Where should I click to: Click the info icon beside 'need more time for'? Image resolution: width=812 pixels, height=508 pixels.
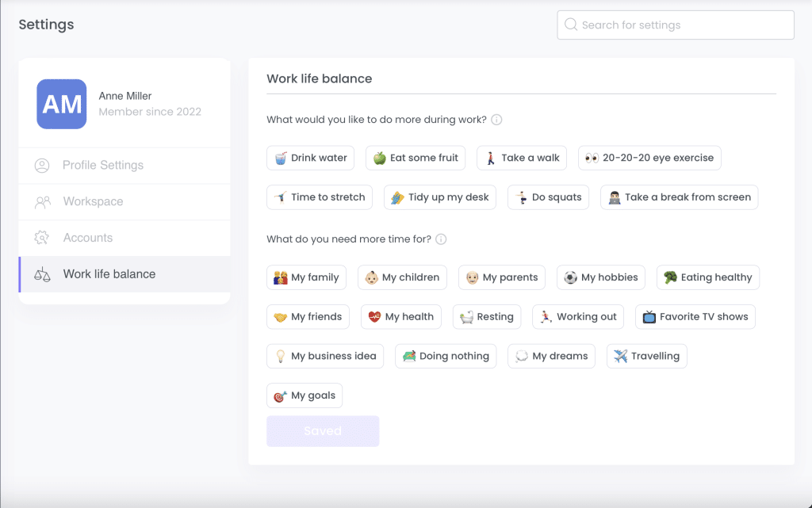(x=441, y=239)
